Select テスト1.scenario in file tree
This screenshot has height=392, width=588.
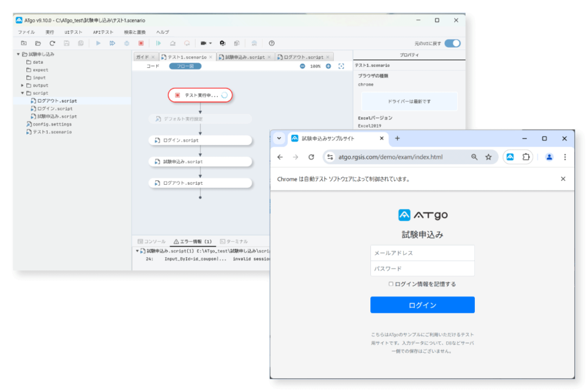click(x=49, y=132)
